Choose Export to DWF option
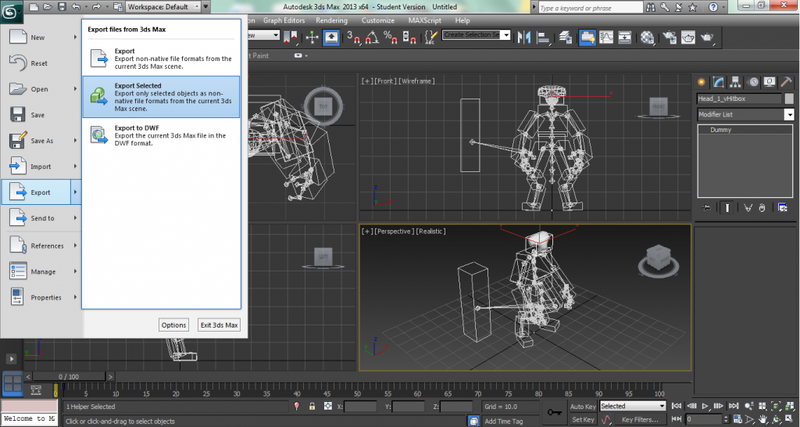Image resolution: width=800 pixels, height=427 pixels. click(x=161, y=136)
